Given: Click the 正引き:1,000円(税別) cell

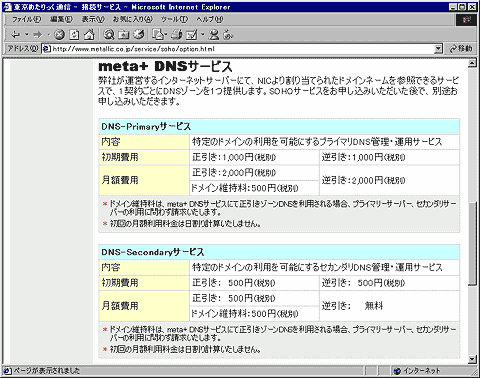Looking at the screenshot, I should [x=254, y=157].
